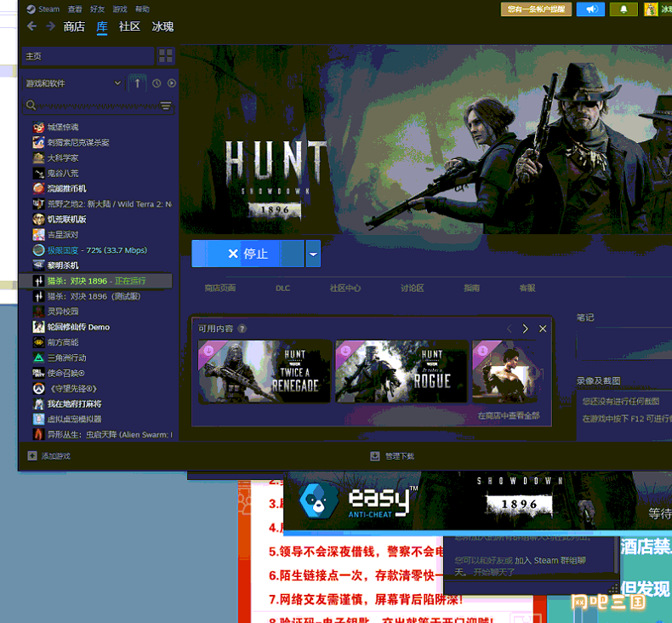Click the 停止 stop game button

[248, 254]
